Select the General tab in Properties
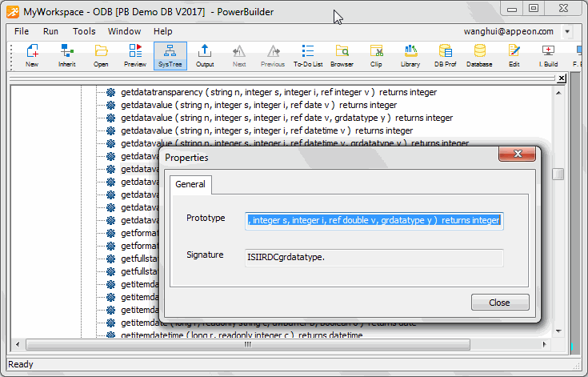 190,184
